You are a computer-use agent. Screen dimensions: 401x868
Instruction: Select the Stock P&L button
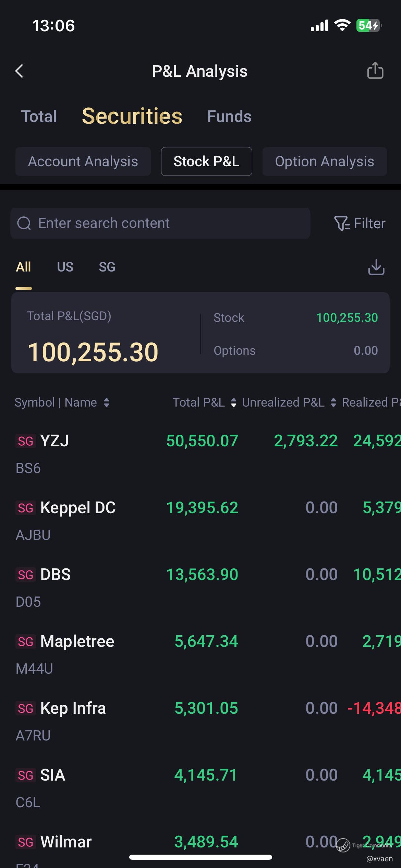coord(206,161)
